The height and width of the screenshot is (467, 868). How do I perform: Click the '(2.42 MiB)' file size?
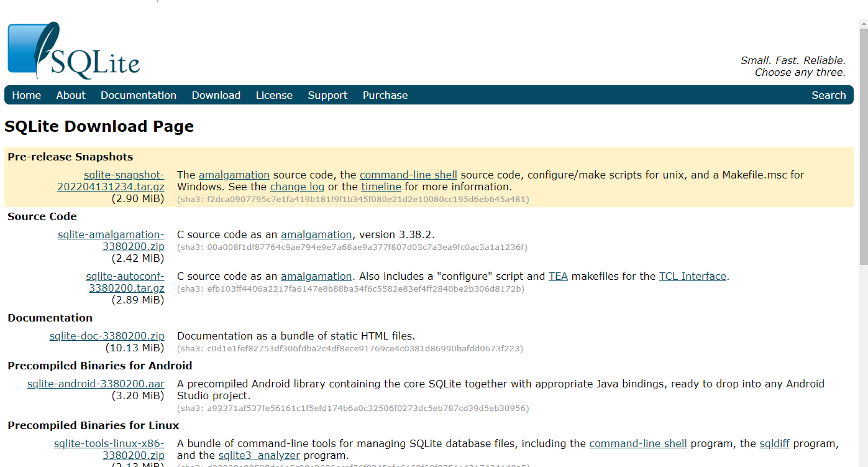tap(138, 258)
